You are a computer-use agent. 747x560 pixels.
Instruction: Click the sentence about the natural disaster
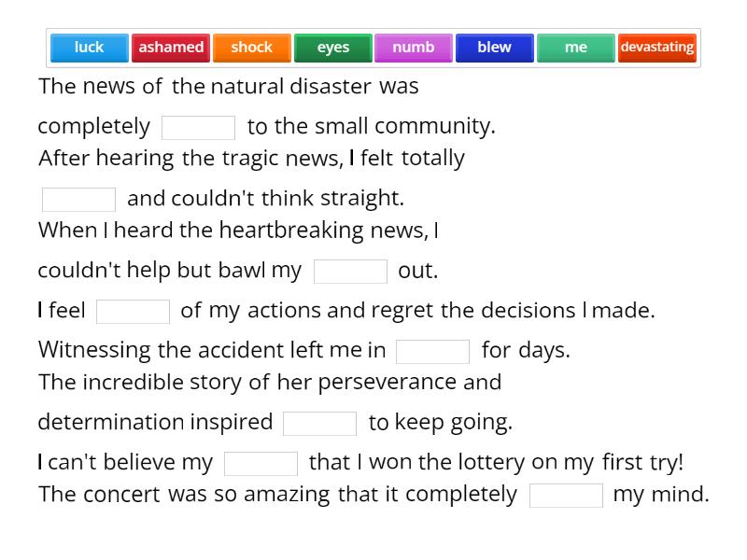229,86
